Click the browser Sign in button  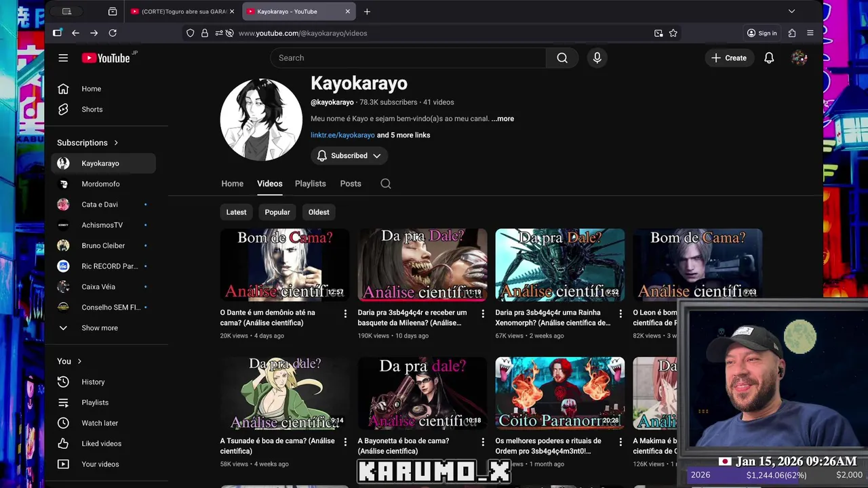click(x=762, y=33)
